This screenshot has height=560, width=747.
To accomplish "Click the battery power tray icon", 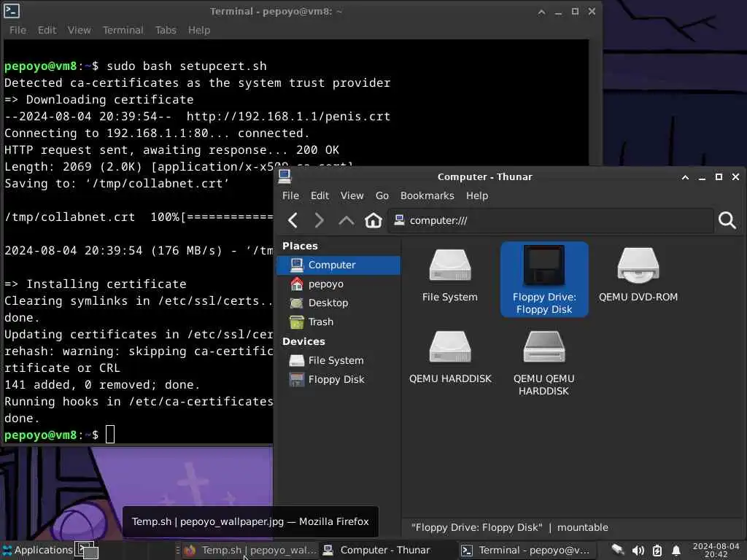I will pos(657,551).
